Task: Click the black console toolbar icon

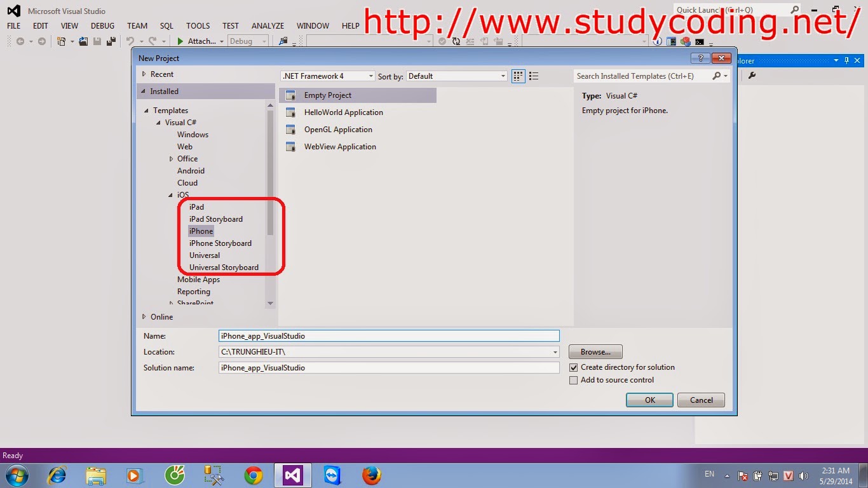Action: [700, 41]
